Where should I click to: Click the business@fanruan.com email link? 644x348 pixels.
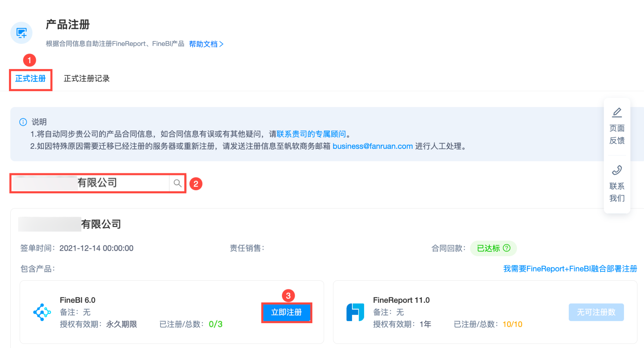[373, 146]
